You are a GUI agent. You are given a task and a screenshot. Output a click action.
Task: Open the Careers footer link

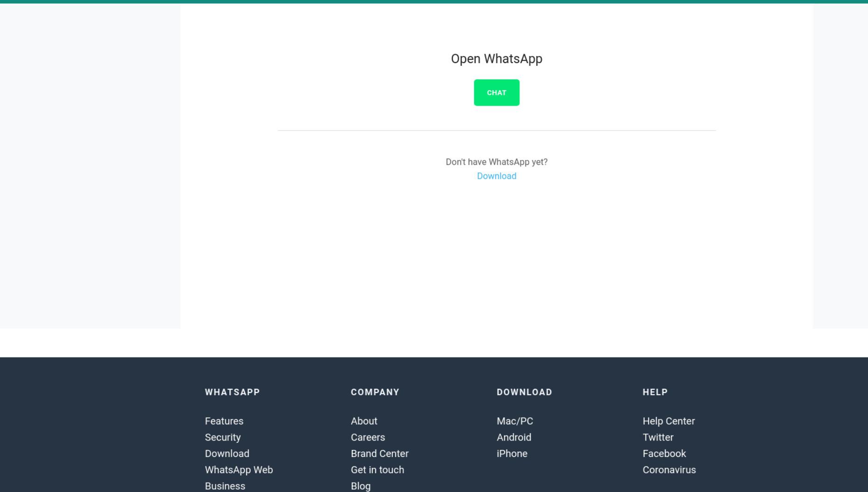[x=368, y=437]
